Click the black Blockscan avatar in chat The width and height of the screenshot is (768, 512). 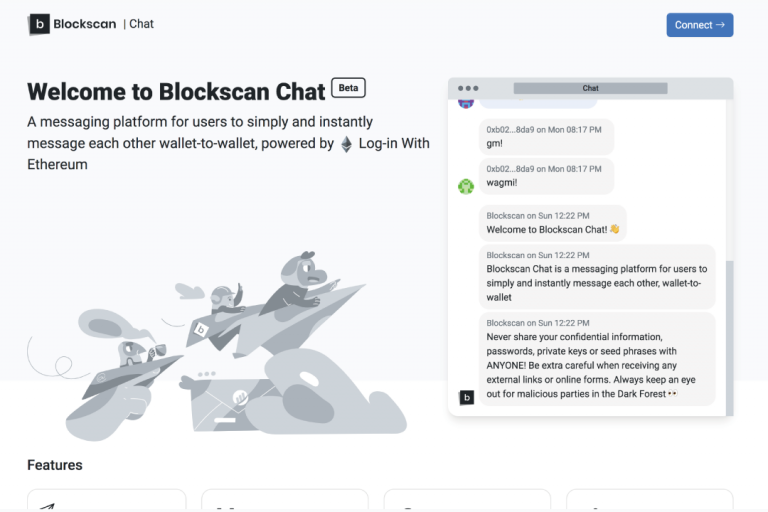[466, 397]
